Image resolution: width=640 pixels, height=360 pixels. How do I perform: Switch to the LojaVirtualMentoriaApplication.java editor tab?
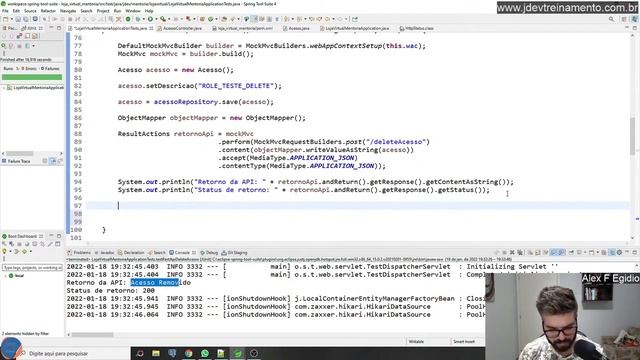coord(354,29)
